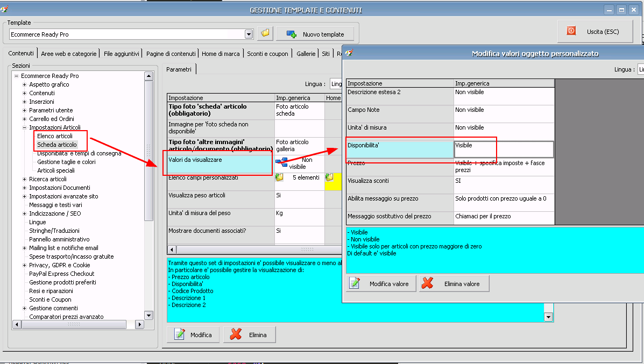
Task: Select Descrizione estesa 2 row
Action: [x=400, y=96]
